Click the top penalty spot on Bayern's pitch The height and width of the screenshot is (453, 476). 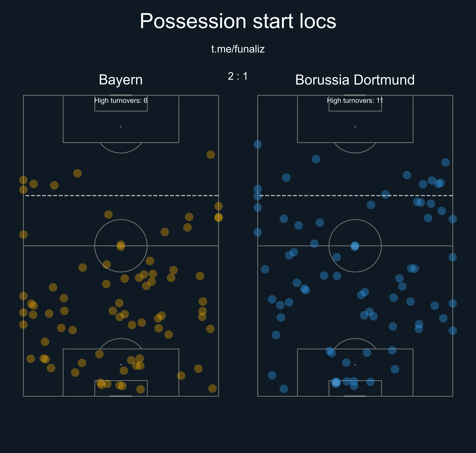point(121,127)
